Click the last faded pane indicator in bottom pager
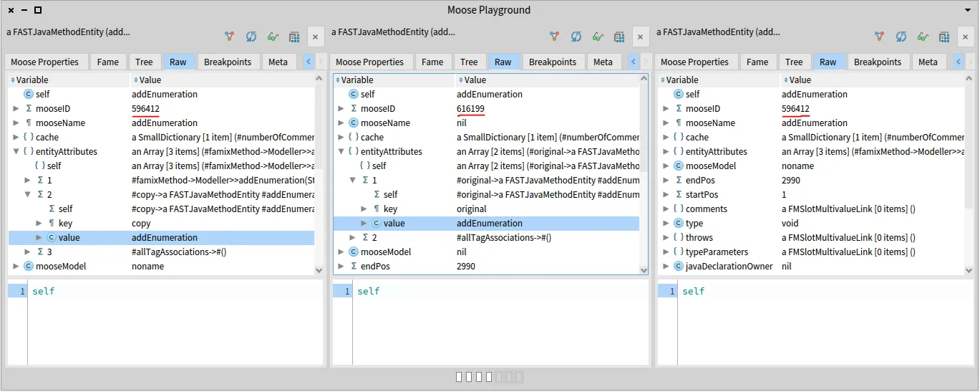This screenshot has width=980, height=392. (x=519, y=377)
